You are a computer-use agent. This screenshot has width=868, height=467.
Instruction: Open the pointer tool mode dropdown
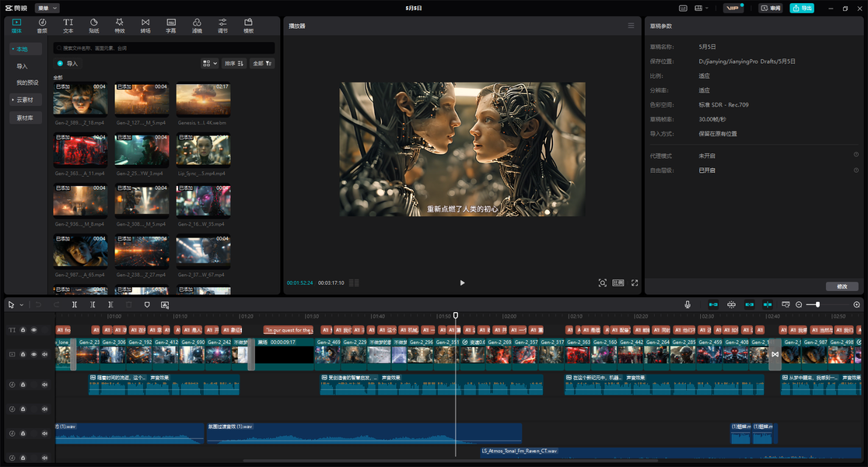pos(22,304)
